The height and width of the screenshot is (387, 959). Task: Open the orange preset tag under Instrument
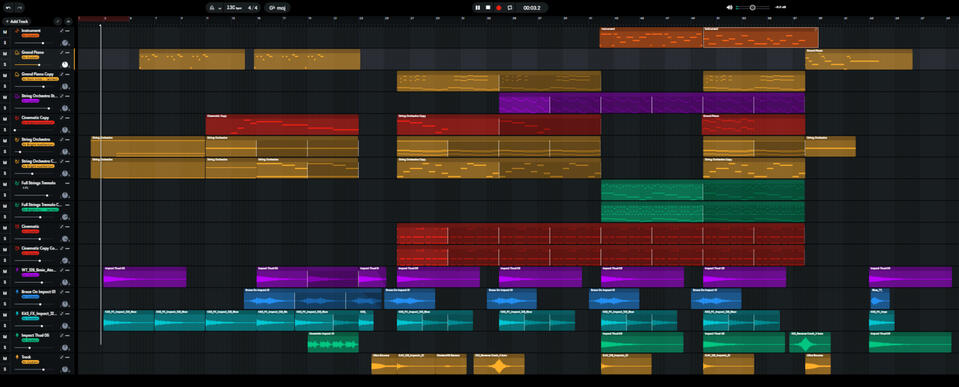coord(31,35)
